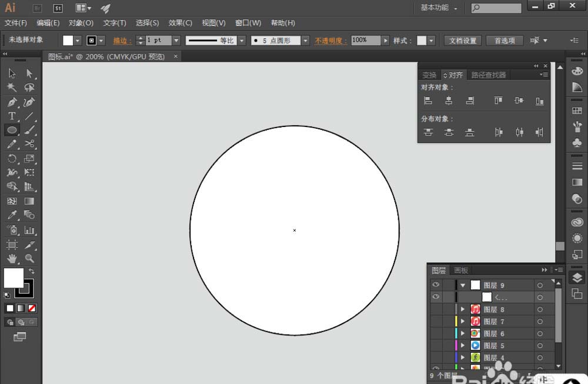Choose the Eyedropper tool

12,215
